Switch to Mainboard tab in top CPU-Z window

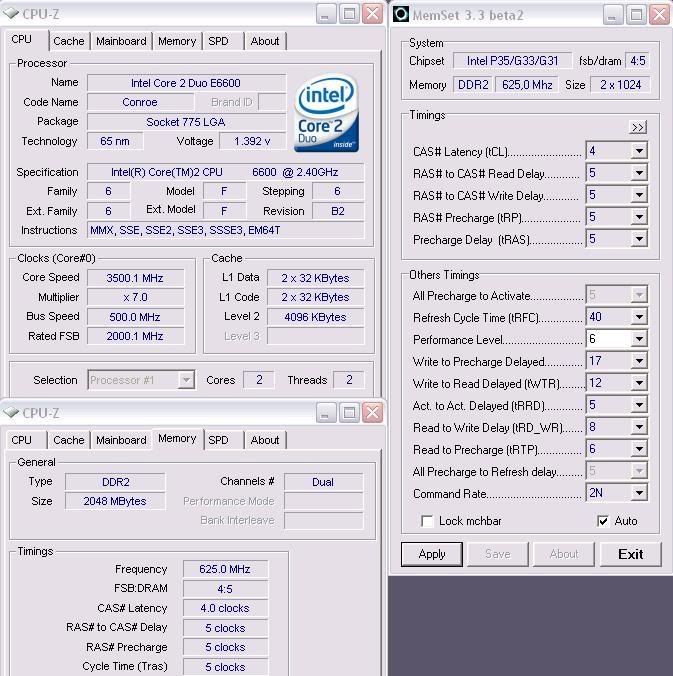coord(121,41)
